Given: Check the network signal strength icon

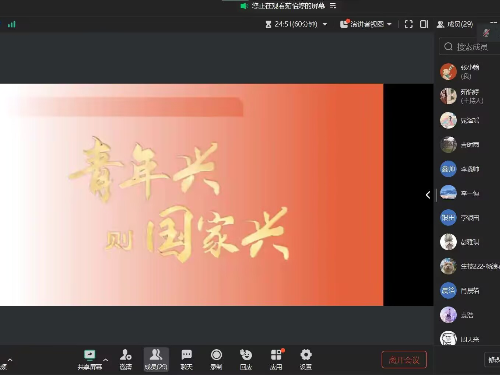Looking at the screenshot, I should tap(12, 24).
